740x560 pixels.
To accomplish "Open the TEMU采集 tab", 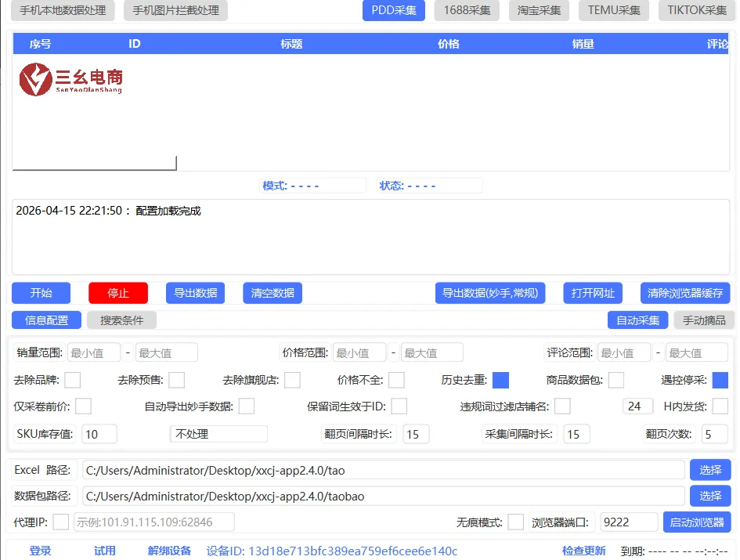I will pyautogui.click(x=613, y=10).
